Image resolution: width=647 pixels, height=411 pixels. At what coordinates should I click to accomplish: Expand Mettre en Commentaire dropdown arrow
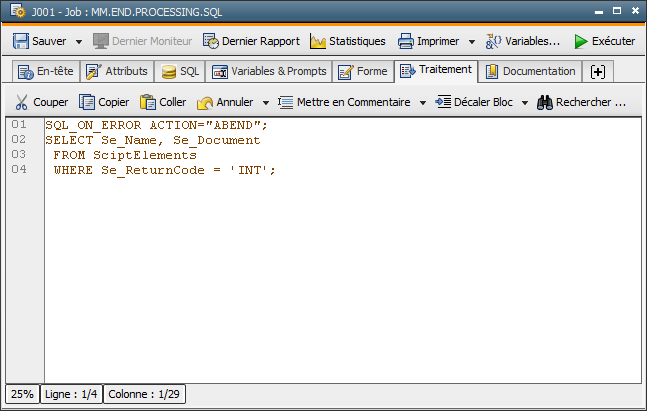pyautogui.click(x=423, y=103)
